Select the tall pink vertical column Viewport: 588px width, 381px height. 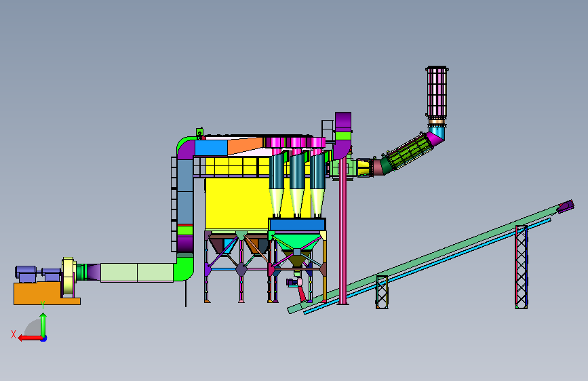pyautogui.click(x=342, y=230)
